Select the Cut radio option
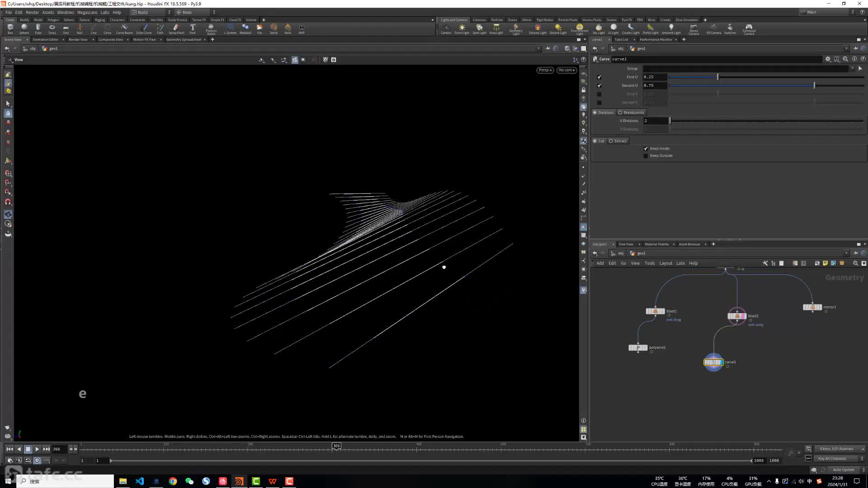The height and width of the screenshot is (488, 868). (x=598, y=141)
